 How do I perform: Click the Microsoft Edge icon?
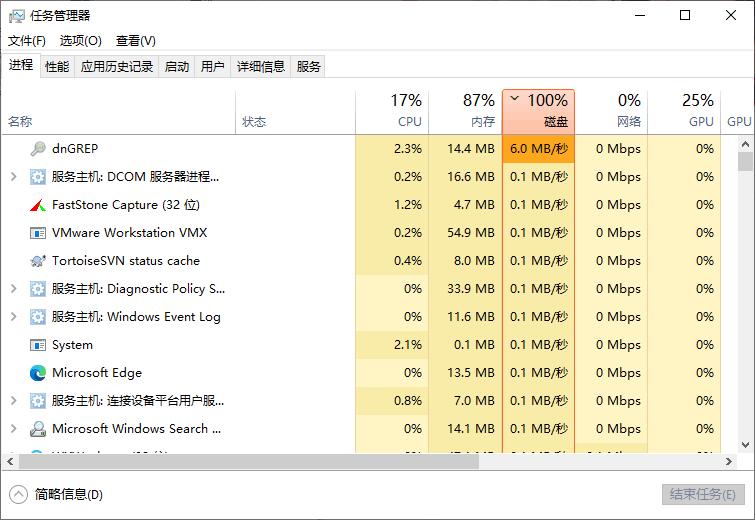coord(38,373)
